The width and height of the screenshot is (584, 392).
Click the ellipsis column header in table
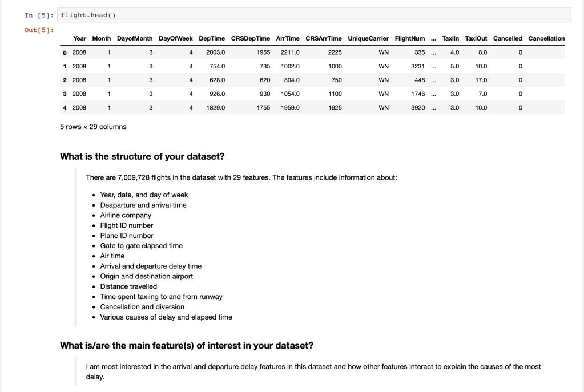(434, 38)
